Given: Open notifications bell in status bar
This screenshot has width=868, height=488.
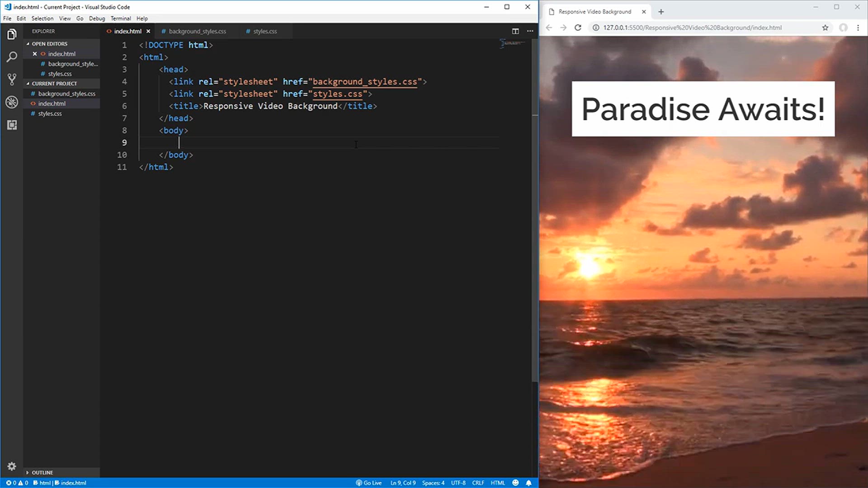Looking at the screenshot, I should click(528, 483).
